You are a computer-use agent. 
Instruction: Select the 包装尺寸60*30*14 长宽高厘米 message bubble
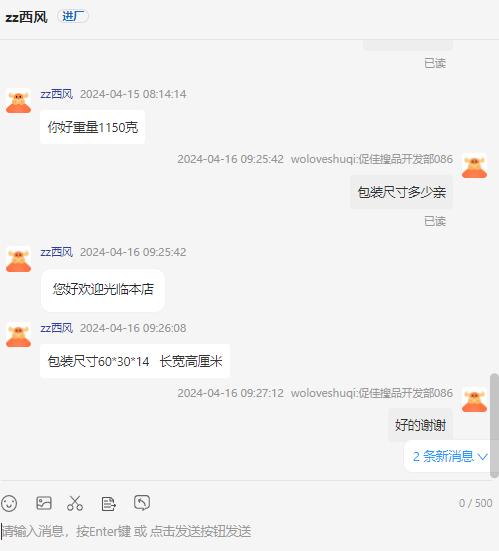(x=135, y=361)
